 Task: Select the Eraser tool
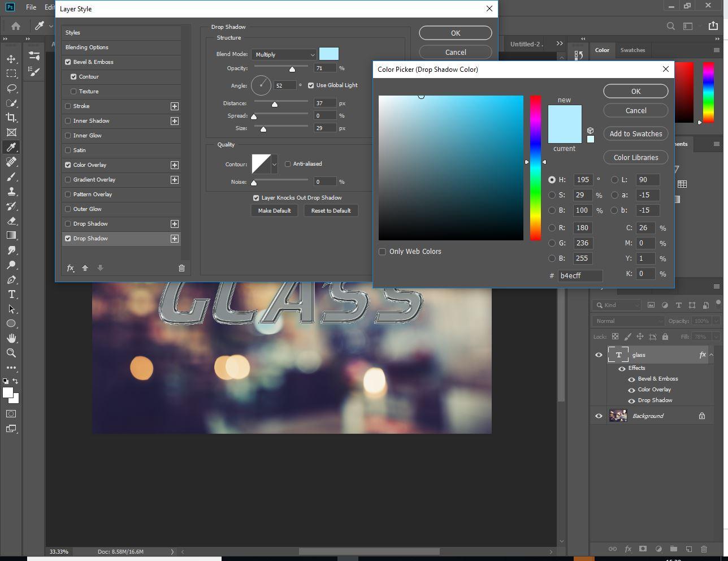(x=11, y=221)
